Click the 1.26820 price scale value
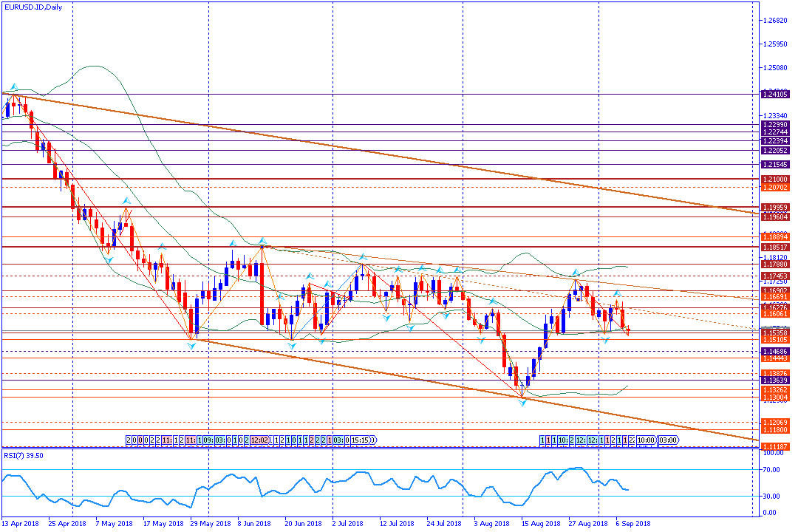 coord(775,21)
